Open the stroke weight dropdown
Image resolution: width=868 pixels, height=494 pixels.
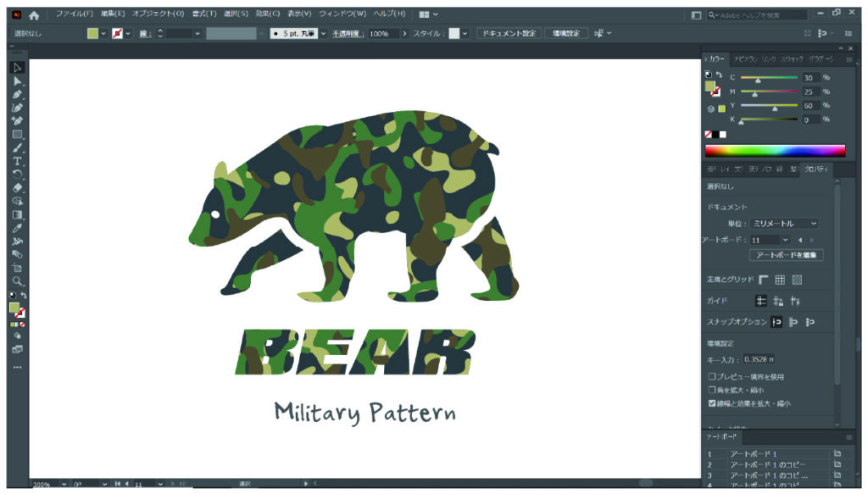pyautogui.click(x=197, y=34)
